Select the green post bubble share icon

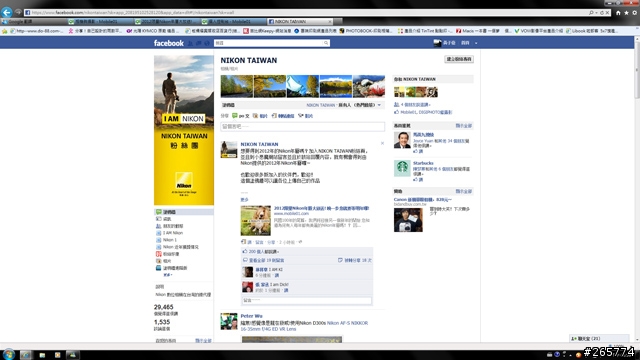click(x=235, y=116)
